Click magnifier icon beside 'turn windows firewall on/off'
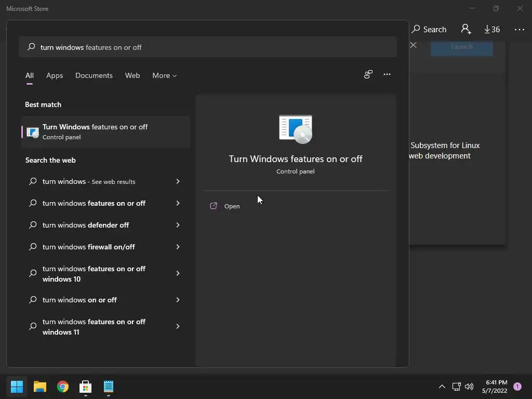Image resolution: width=532 pixels, height=399 pixels. [x=33, y=246]
